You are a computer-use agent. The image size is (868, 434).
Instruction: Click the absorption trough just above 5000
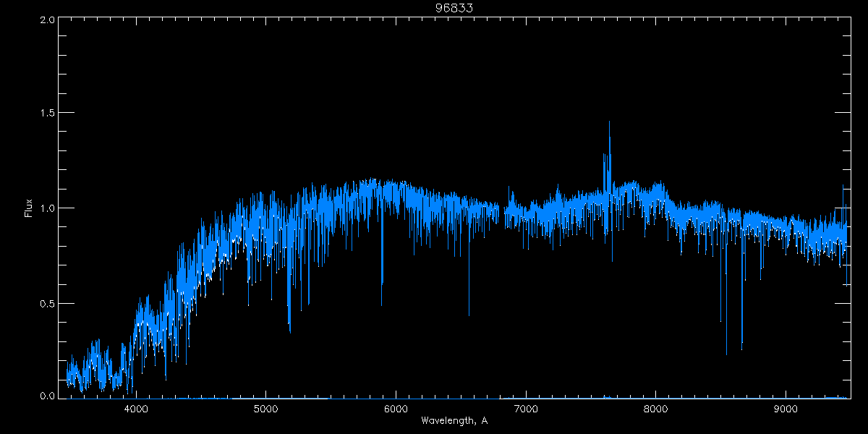tap(289, 330)
